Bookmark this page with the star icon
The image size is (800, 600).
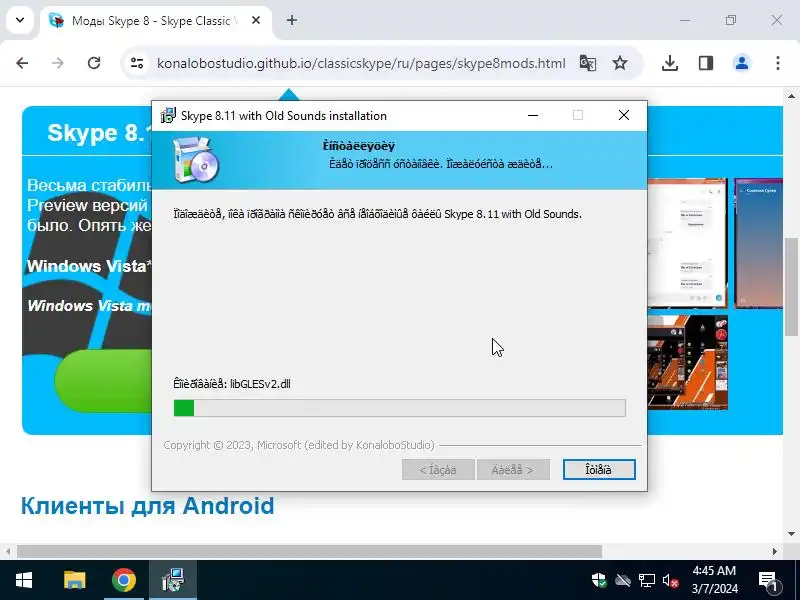(620, 63)
